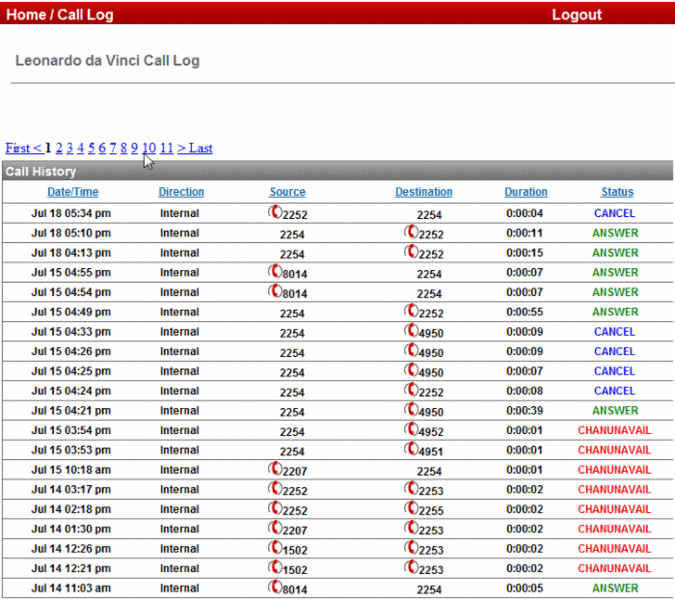Sort calls by Duration column header
This screenshot has height=600, width=675.
(526, 192)
